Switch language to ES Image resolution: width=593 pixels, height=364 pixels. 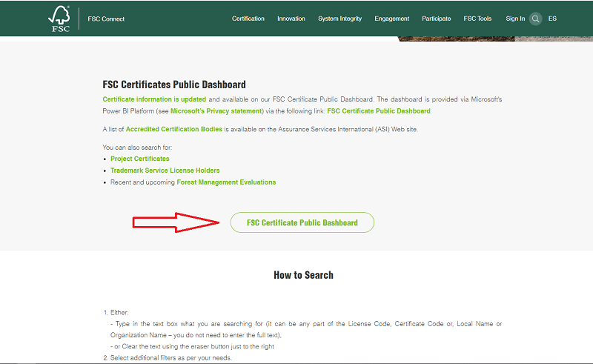[x=552, y=19]
